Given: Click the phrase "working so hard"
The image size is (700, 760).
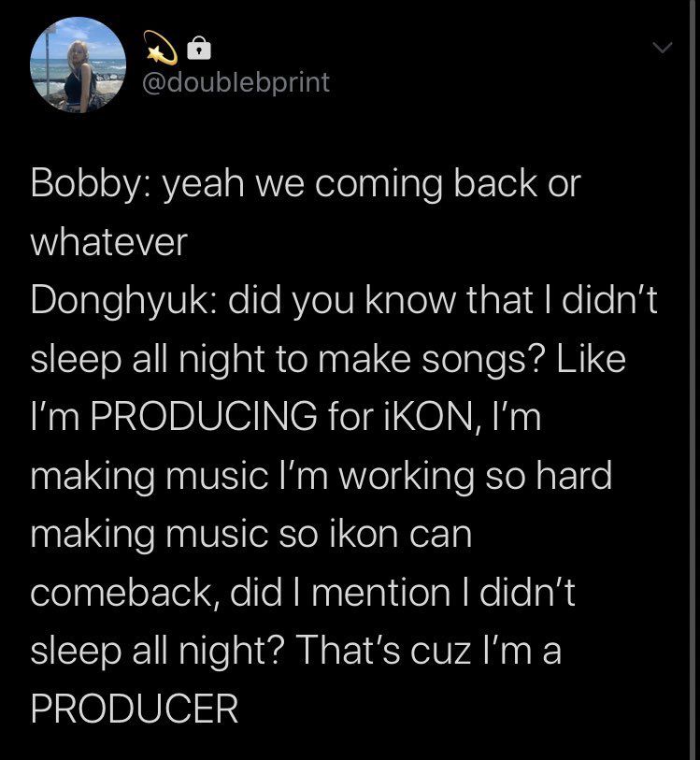Looking at the screenshot, I should pos(475,476).
